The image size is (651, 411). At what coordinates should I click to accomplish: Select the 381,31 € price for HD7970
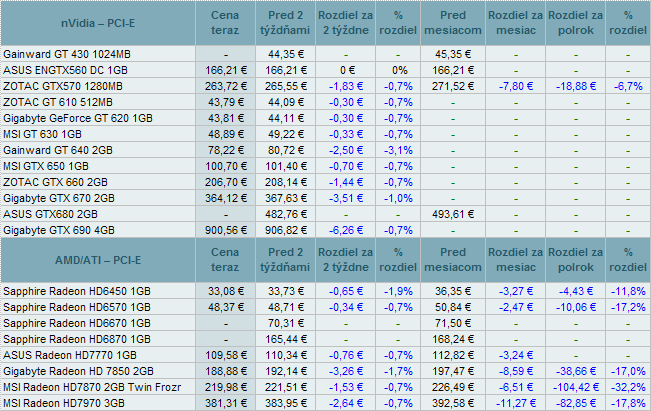tap(225, 403)
